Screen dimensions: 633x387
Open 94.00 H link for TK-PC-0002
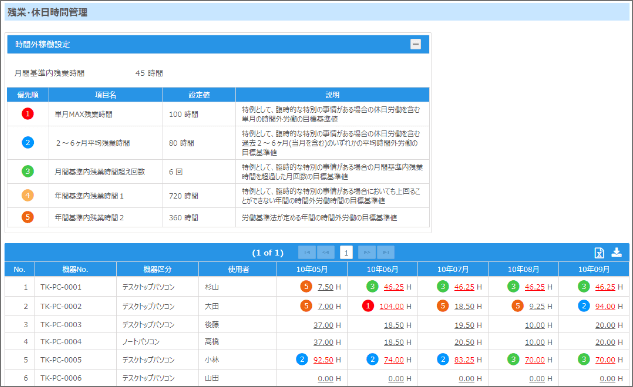coord(605,306)
